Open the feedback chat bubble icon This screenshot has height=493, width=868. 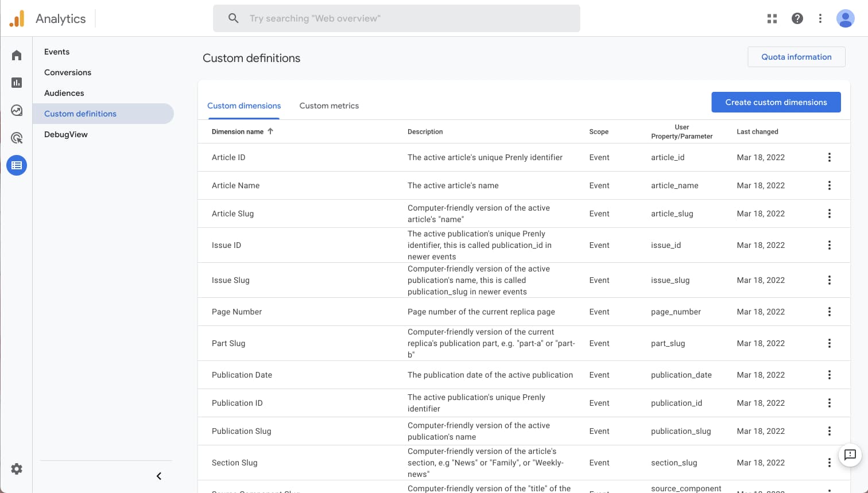(850, 455)
